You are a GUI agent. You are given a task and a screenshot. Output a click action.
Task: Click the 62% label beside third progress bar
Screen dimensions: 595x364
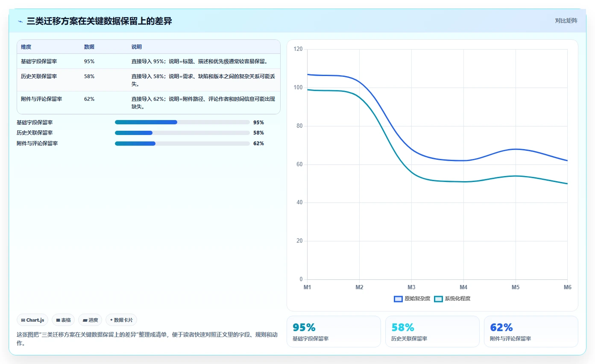[258, 144]
